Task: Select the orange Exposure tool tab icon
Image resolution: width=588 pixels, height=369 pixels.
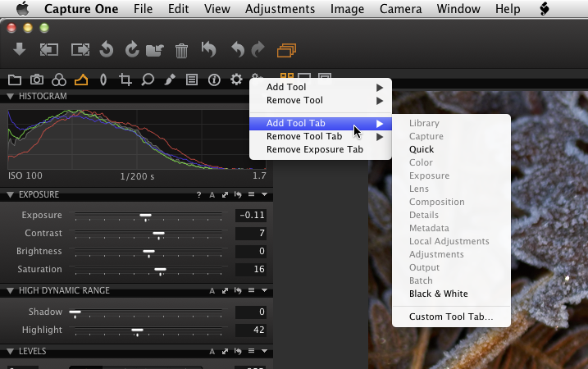Action: point(81,80)
